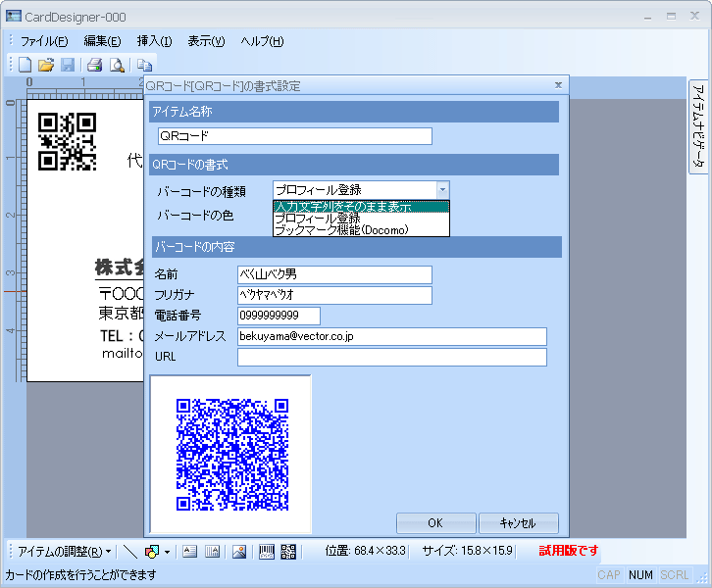This screenshot has width=712, height=588.
Task: Click the メールアドレス input field
Action: [392, 337]
